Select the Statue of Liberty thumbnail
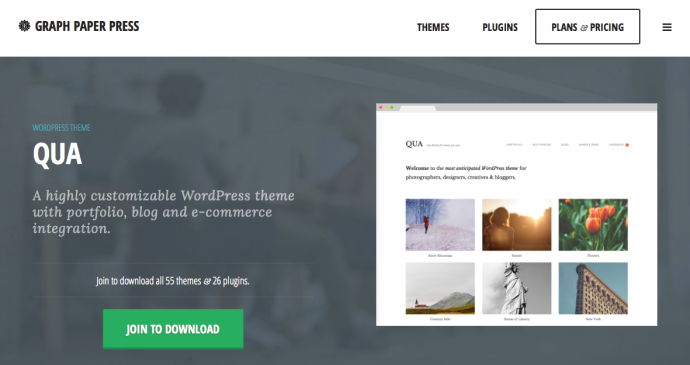Image resolution: width=690 pixels, height=365 pixels. 517,288
